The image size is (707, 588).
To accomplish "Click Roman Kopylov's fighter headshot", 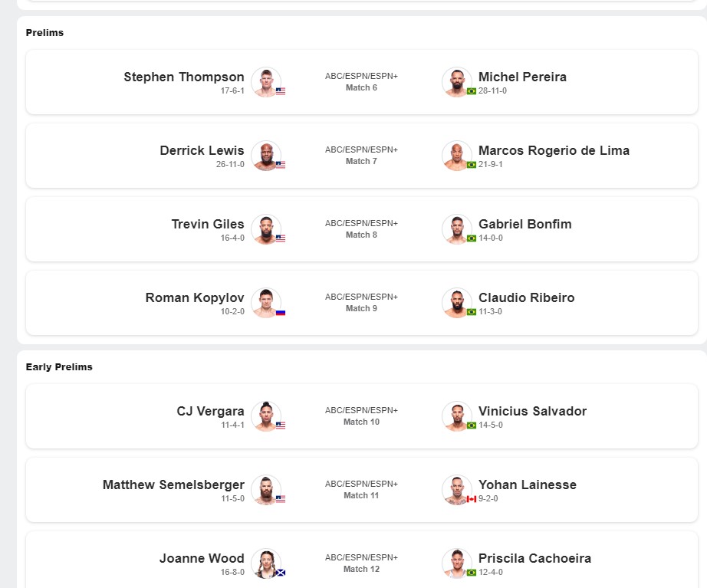I will (x=265, y=302).
